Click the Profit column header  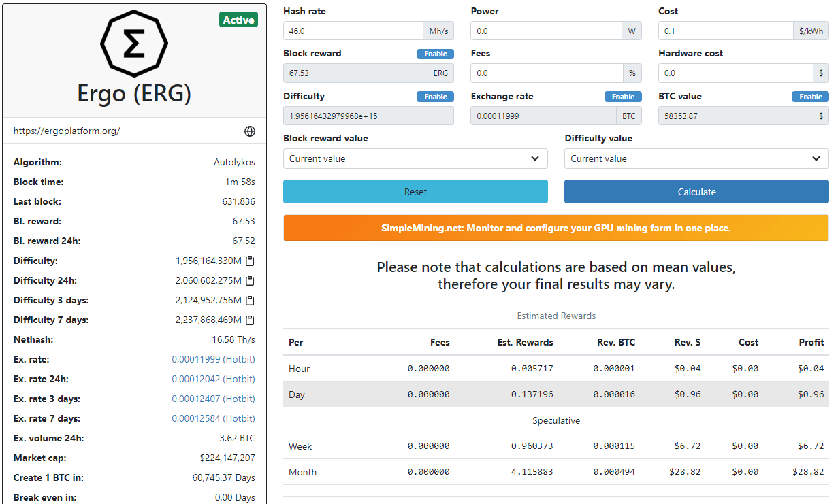click(811, 342)
